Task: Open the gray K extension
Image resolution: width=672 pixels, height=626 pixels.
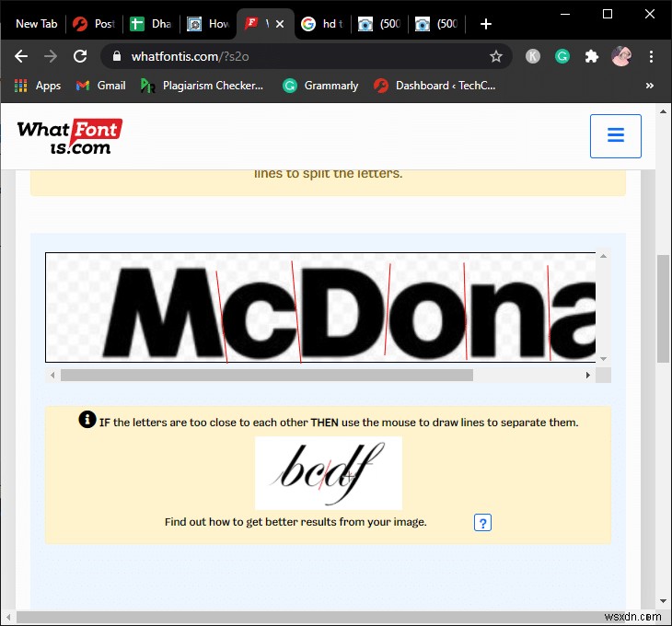Action: (x=533, y=56)
